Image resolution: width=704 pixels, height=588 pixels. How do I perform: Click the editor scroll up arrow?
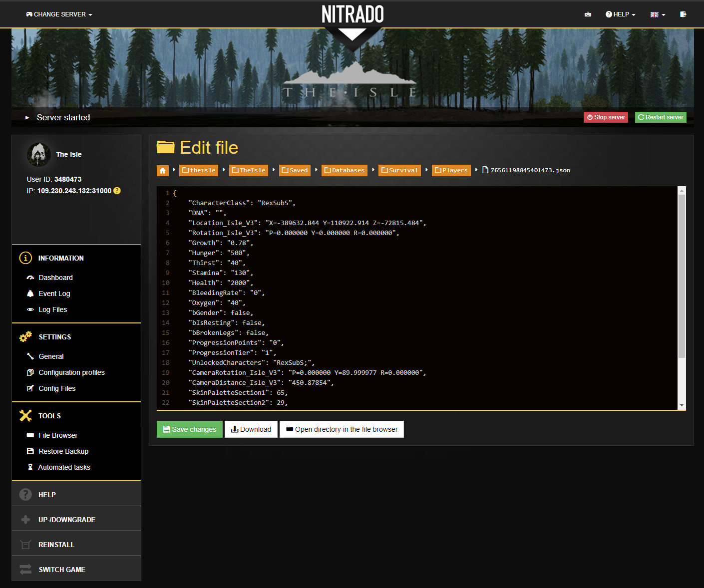[x=682, y=190]
